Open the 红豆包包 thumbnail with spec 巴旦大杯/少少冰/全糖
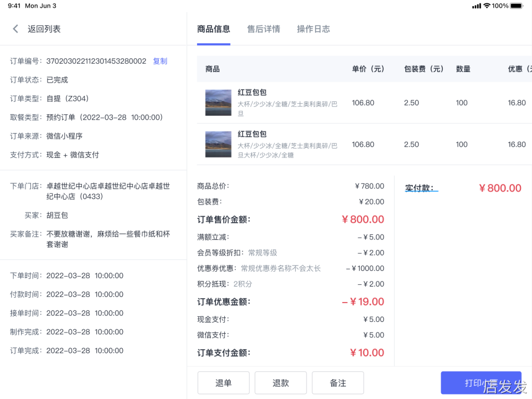 click(x=218, y=144)
